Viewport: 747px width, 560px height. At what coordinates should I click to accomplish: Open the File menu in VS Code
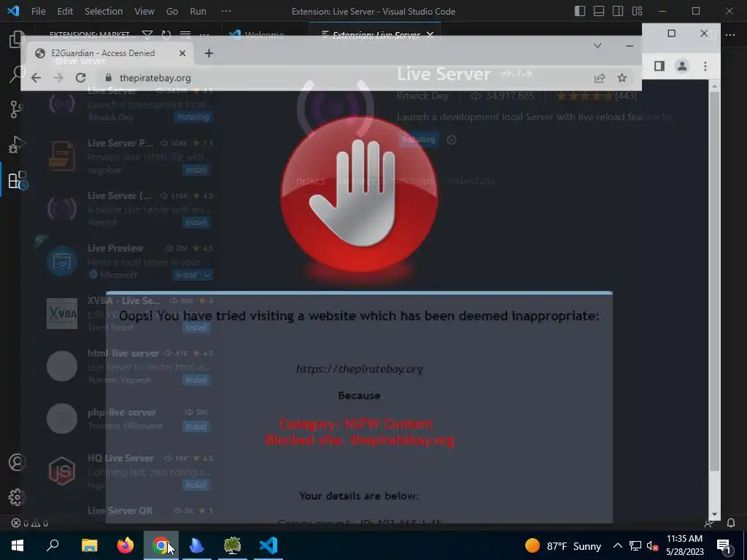(x=38, y=11)
